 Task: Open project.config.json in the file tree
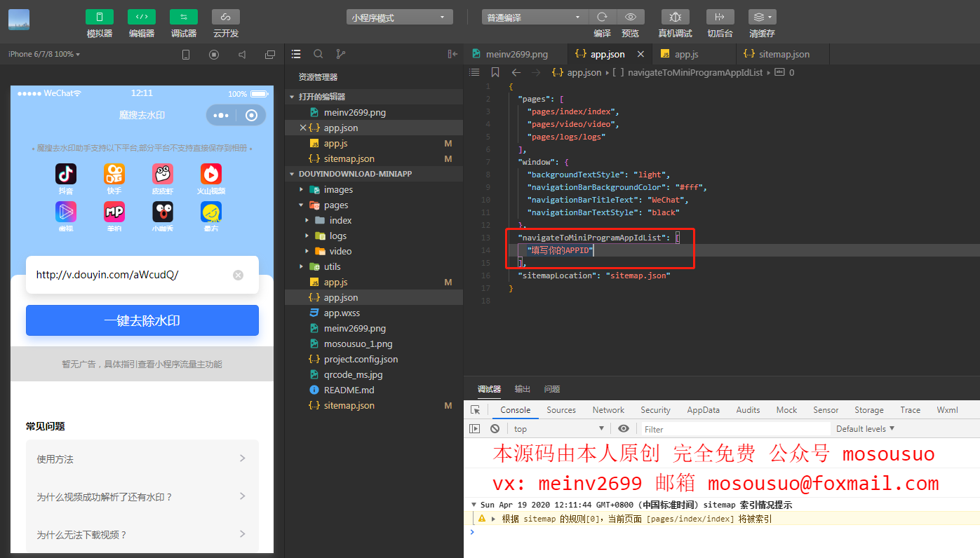click(x=374, y=359)
